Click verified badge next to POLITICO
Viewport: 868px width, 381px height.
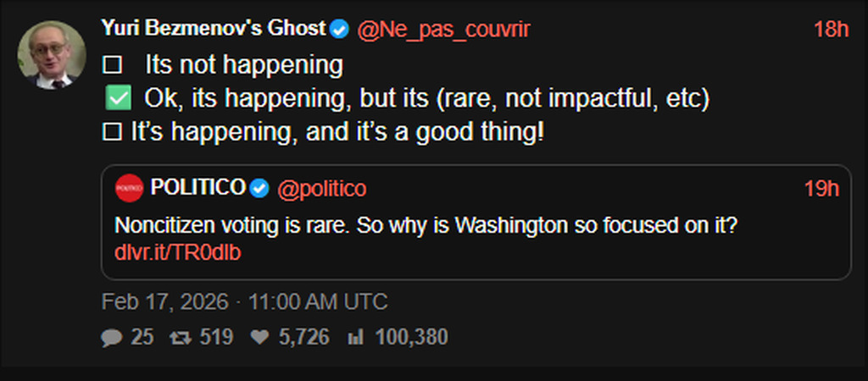[x=260, y=188]
